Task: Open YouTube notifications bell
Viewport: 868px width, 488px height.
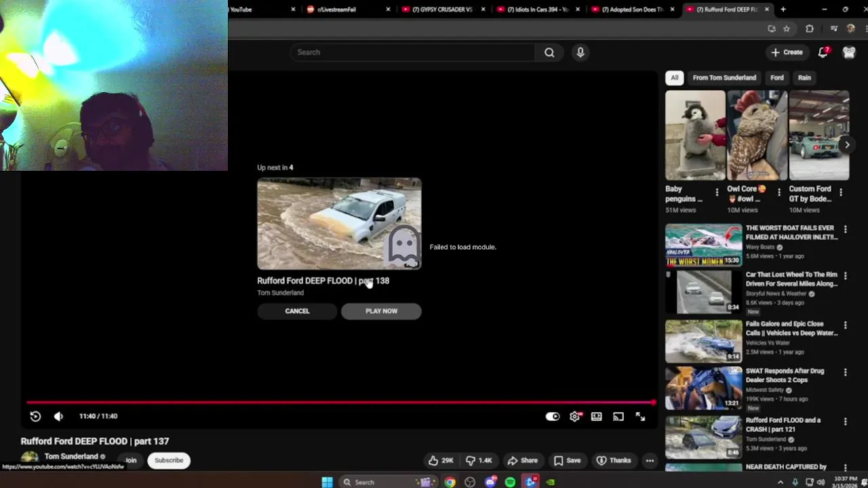Action: click(823, 52)
